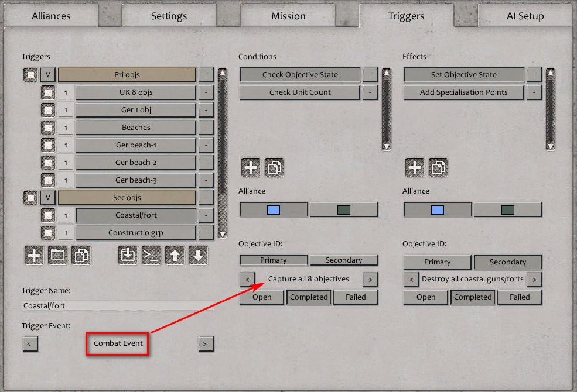Screen dimensions: 577x392
Task: Advance the objective with the right arrow next to Capture all 8 objectives
Action: click(370, 279)
